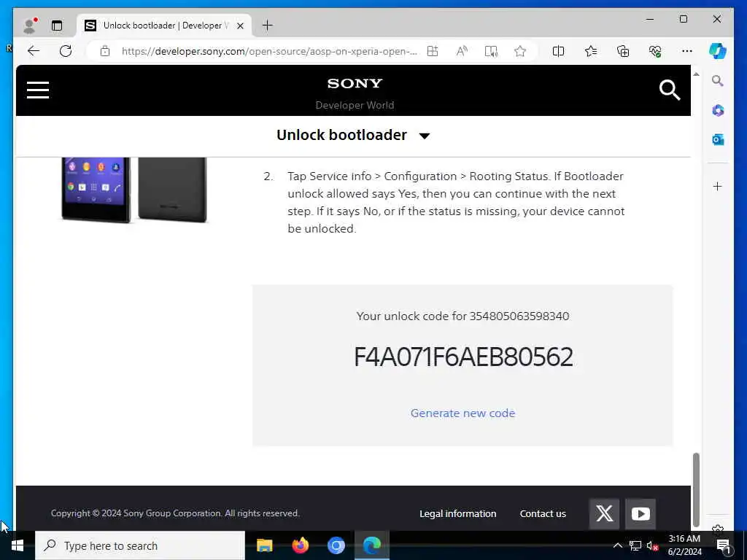Switch to Edge on taskbar
Viewport: 747px width, 560px height.
coord(372,545)
